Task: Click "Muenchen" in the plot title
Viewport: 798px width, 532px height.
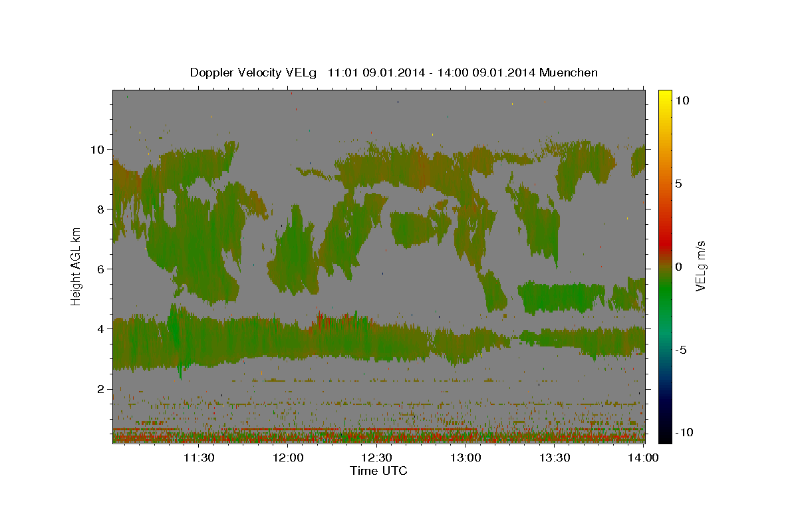Action: click(x=569, y=72)
